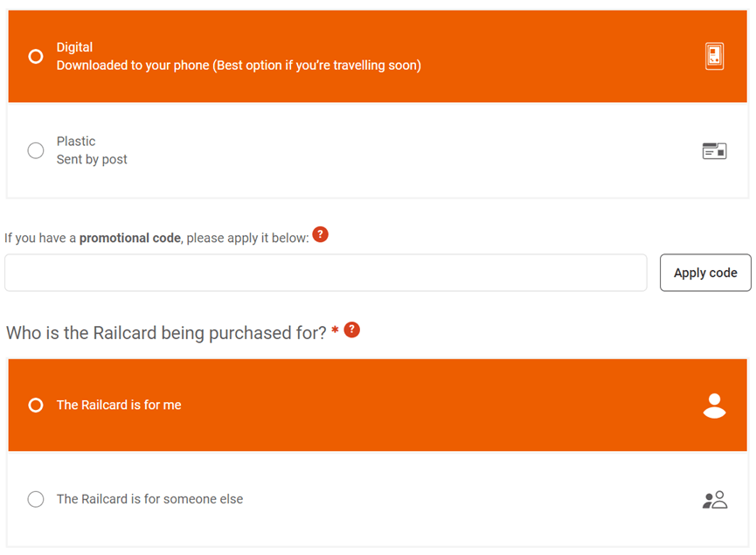The image size is (756, 555).
Task: Click 'The Railcard is for someone else' label
Action: click(149, 499)
